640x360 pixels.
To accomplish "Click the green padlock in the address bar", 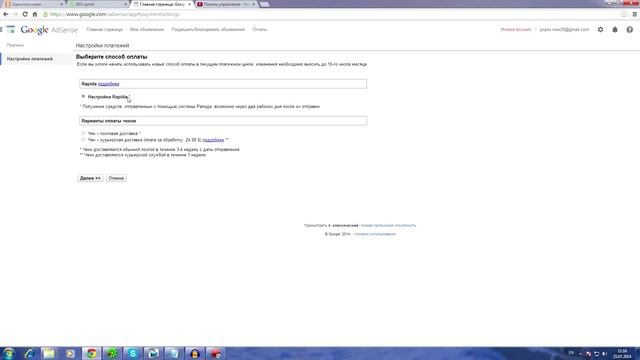I will [x=46, y=14].
